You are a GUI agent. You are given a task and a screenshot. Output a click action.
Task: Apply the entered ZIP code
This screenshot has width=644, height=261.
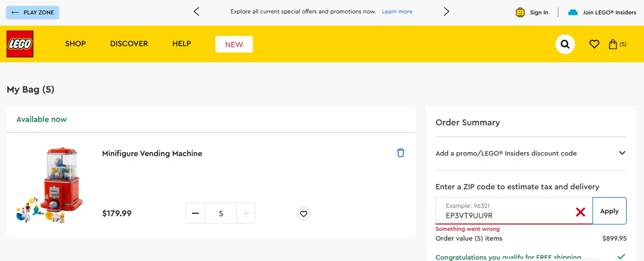click(x=609, y=211)
